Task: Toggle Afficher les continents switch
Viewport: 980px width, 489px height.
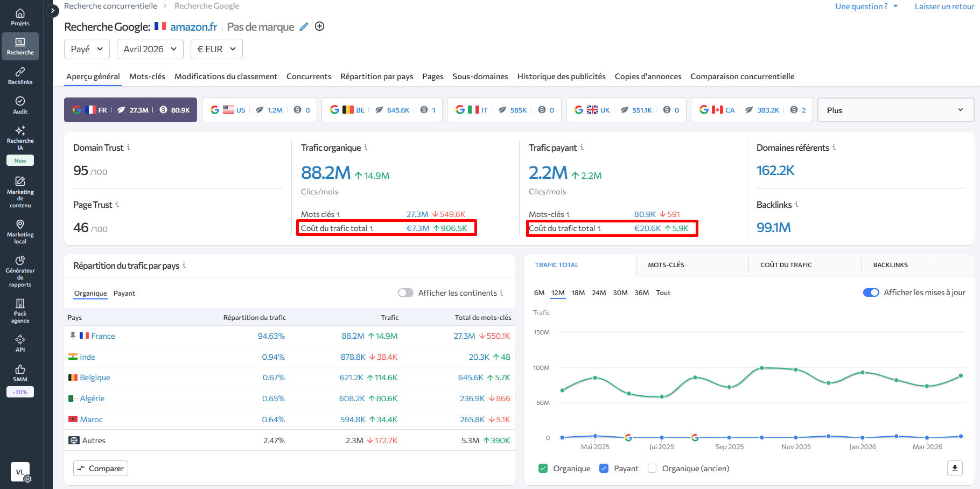Action: [405, 293]
